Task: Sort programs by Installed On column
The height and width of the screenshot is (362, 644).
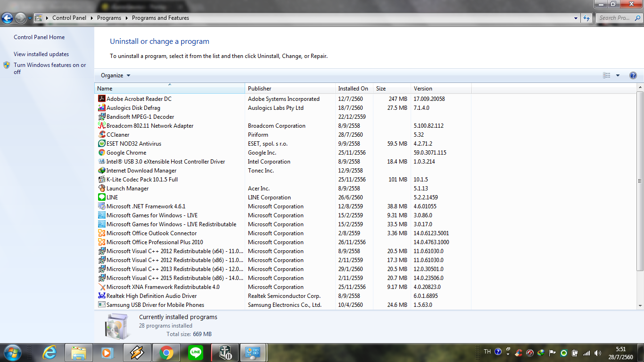Action: [353, 89]
